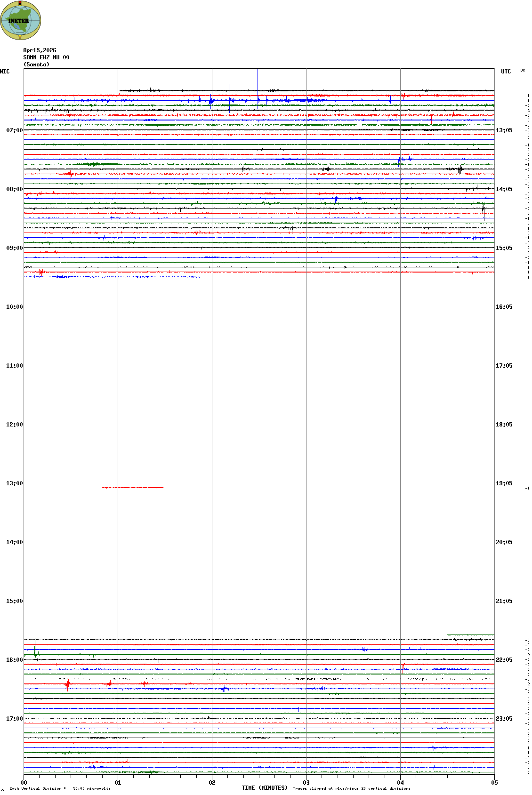Click the Traces clipped footer note
Screen dimensions: 532x795
click(x=351, y=788)
